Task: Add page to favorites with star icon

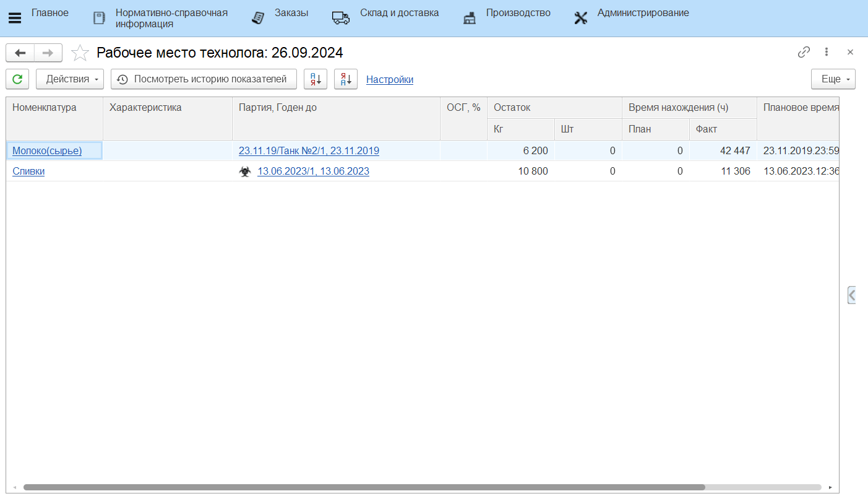Action: pyautogui.click(x=80, y=53)
